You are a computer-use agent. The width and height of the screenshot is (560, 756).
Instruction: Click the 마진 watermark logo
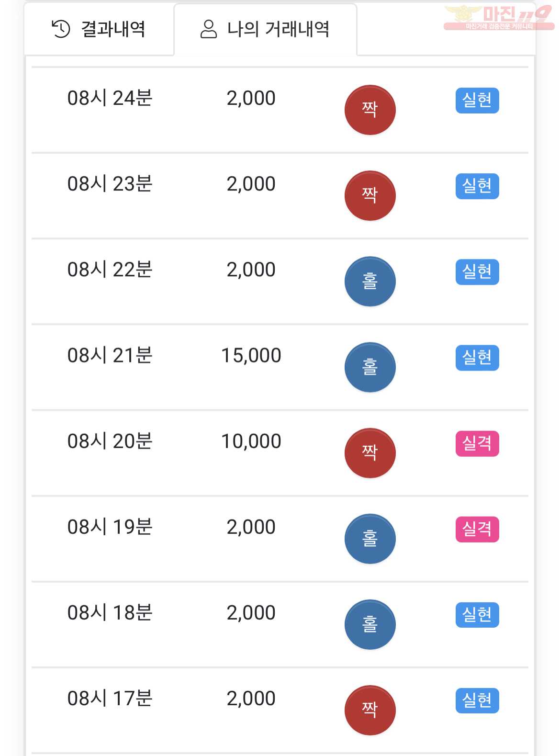coord(499,18)
